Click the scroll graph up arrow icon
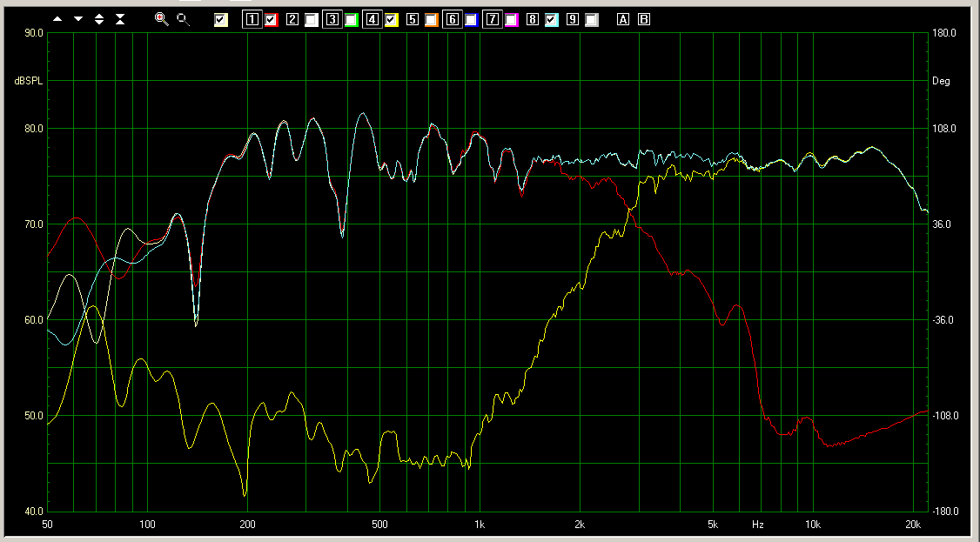The height and width of the screenshot is (542, 980). (57, 18)
